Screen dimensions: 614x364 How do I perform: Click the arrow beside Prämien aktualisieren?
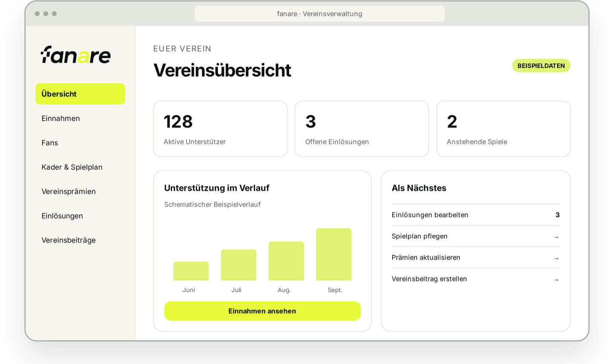tap(556, 258)
